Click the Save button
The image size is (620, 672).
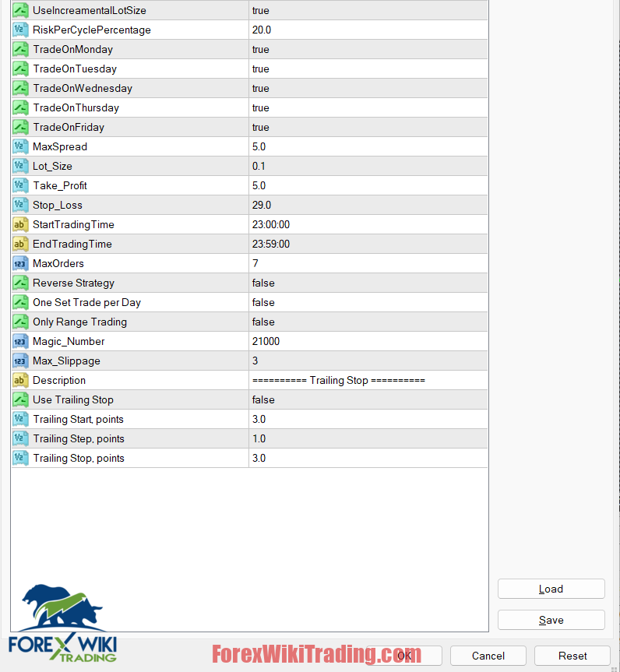(x=551, y=620)
